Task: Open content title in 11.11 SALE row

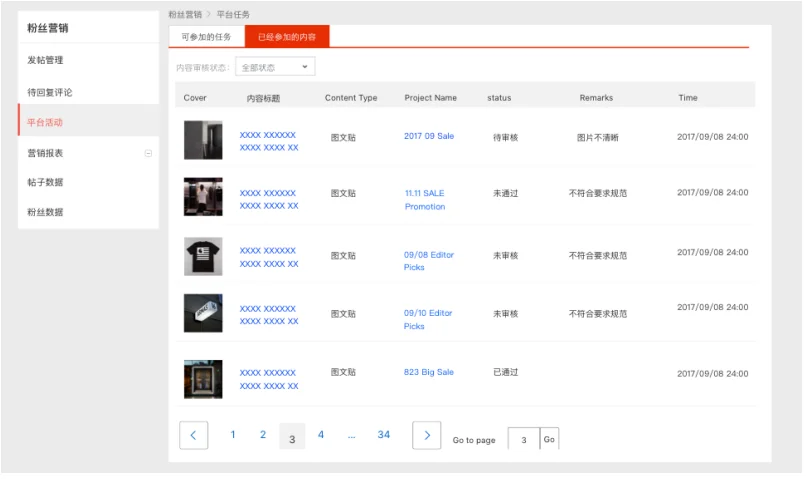Action: pyautogui.click(x=269, y=199)
